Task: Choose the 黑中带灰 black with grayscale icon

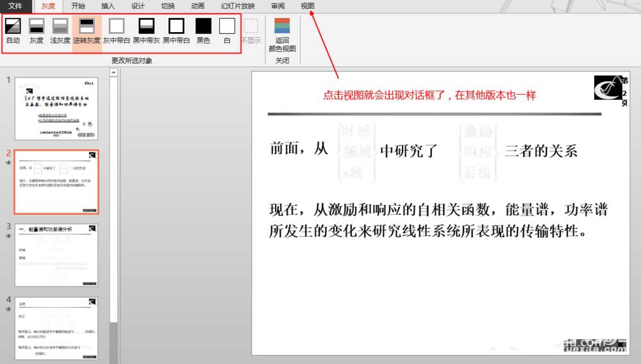Action: click(x=146, y=30)
